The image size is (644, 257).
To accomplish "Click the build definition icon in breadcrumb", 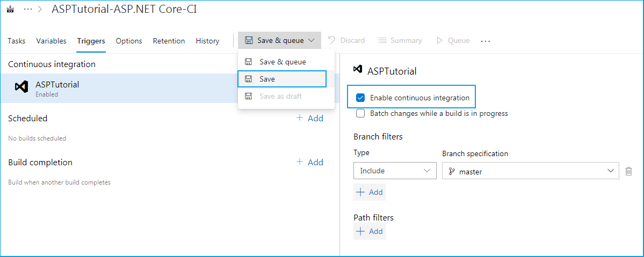I will [x=10, y=10].
